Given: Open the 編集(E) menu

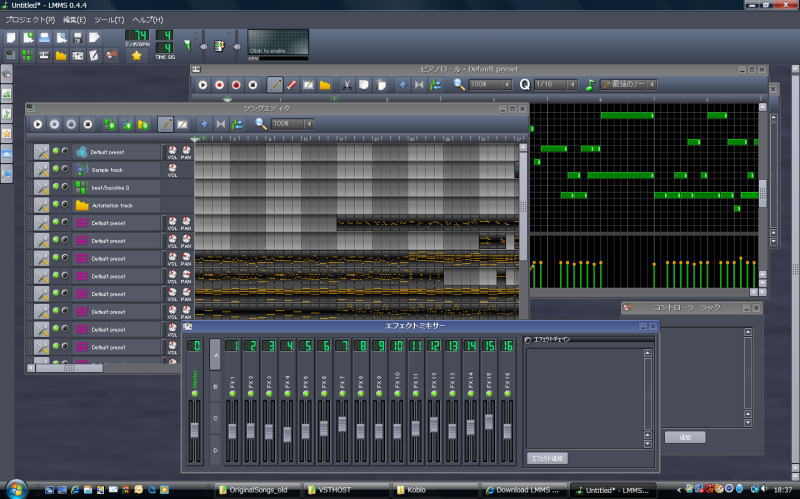Looking at the screenshot, I should coord(74,20).
